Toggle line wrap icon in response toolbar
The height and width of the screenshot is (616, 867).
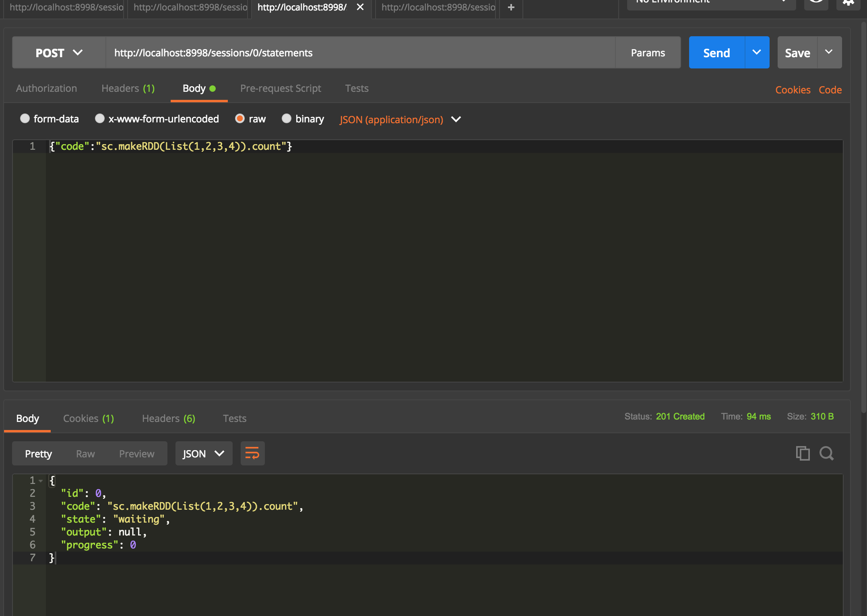point(252,453)
